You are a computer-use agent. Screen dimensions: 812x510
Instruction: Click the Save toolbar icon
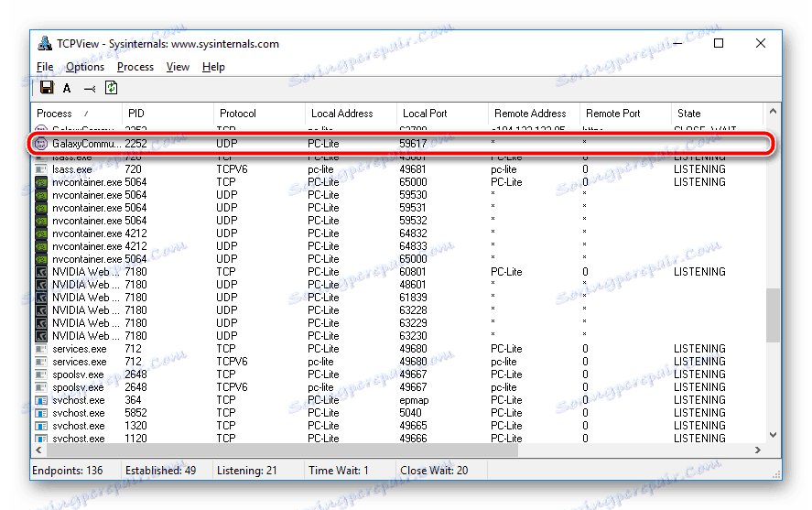pyautogui.click(x=47, y=88)
